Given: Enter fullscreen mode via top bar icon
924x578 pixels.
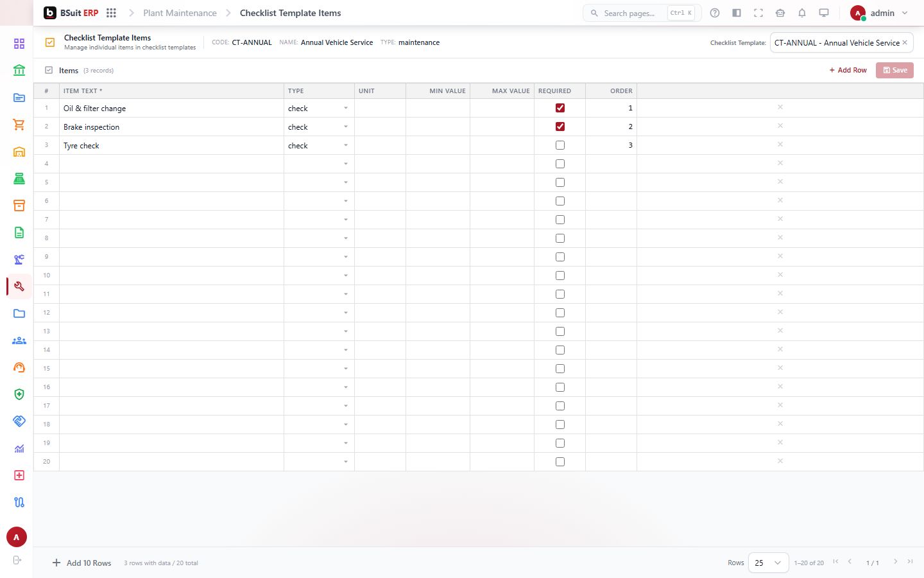Looking at the screenshot, I should click(x=758, y=13).
